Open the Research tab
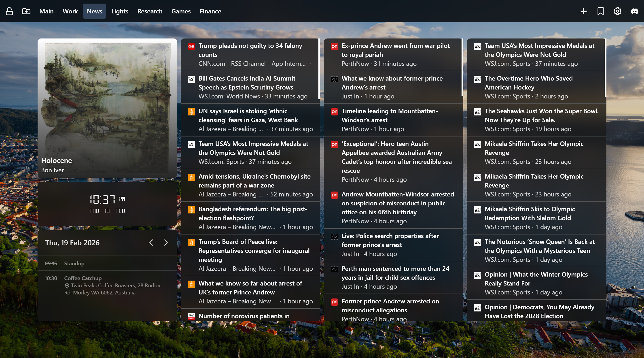 pos(150,11)
